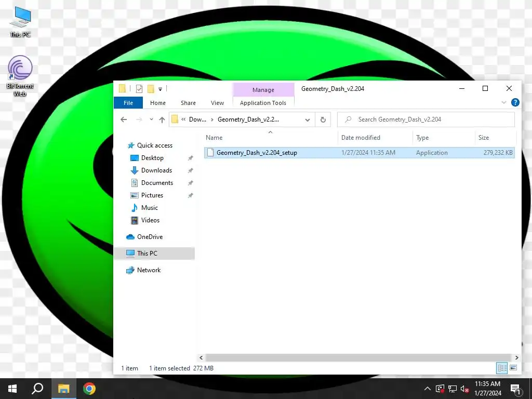Open Application Tools ribbon tab
532x399 pixels.
[x=263, y=103]
